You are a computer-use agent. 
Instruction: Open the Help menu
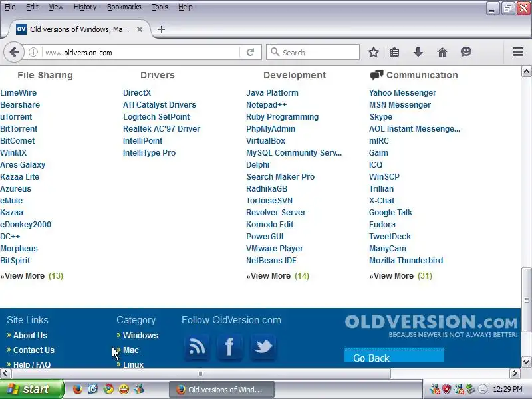186,7
